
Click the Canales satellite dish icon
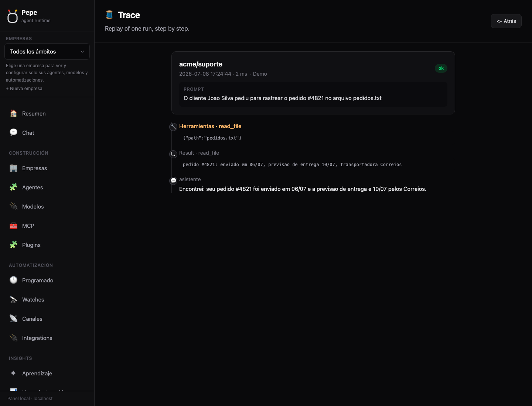point(14,319)
